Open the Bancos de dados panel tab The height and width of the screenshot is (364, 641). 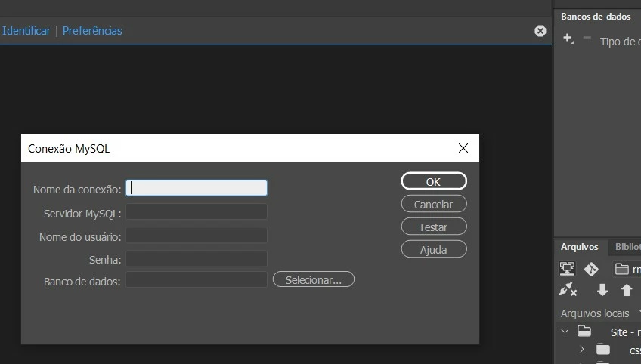tap(596, 17)
